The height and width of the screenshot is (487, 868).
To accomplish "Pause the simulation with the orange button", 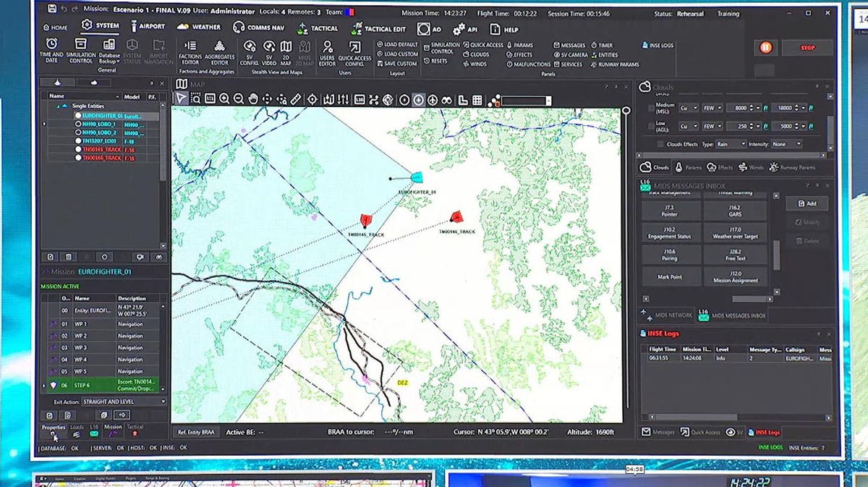I will [x=765, y=48].
